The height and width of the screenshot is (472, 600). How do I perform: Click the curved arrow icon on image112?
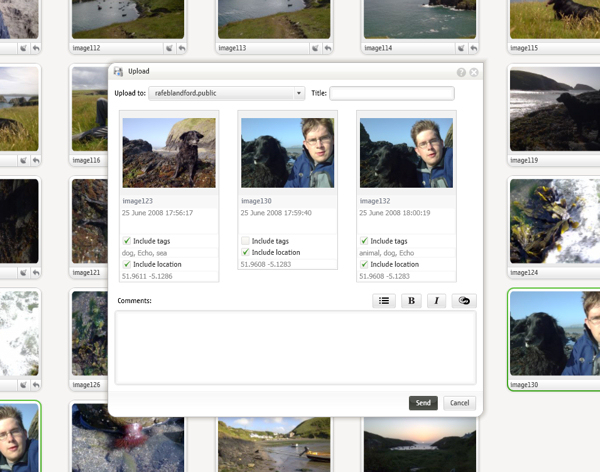[x=182, y=48]
